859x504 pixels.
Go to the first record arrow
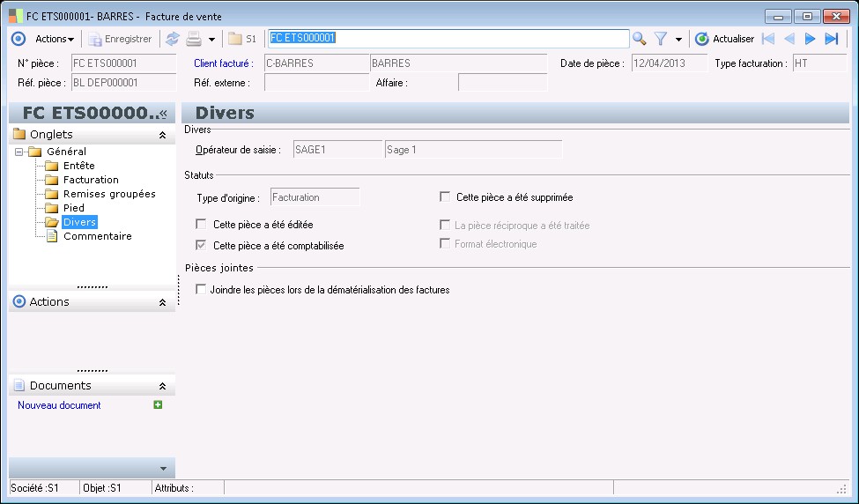(768, 39)
